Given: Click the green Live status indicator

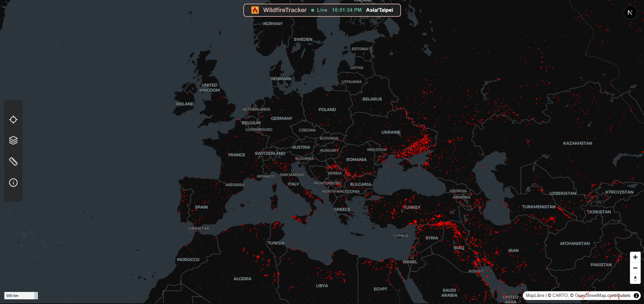Looking at the screenshot, I should click(319, 10).
